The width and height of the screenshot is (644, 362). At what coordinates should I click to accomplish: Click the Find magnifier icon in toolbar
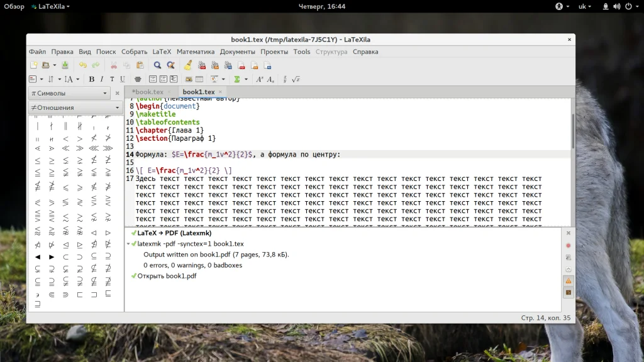(157, 65)
